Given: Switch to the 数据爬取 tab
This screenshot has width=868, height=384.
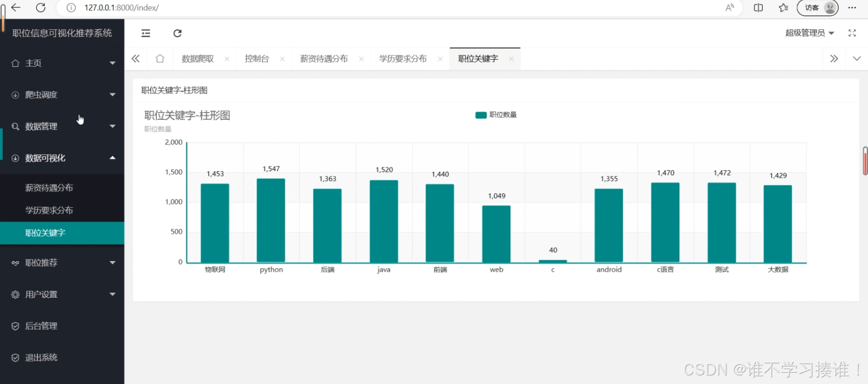Looking at the screenshot, I should click(198, 59).
